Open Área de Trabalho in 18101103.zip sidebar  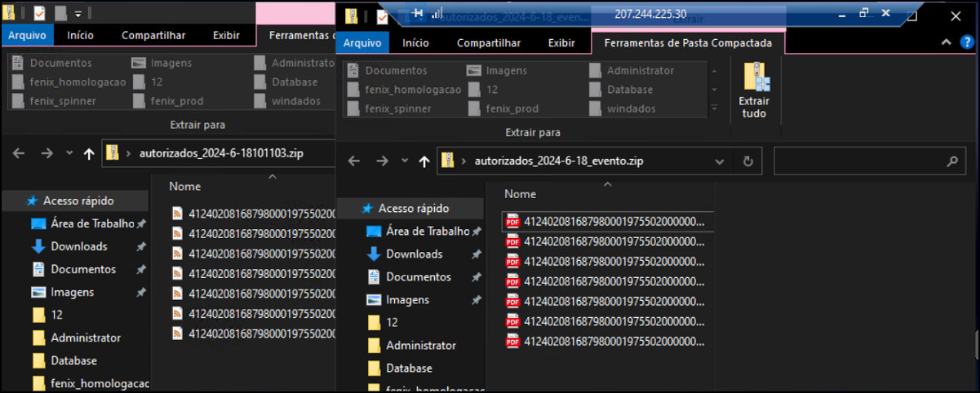(x=82, y=223)
